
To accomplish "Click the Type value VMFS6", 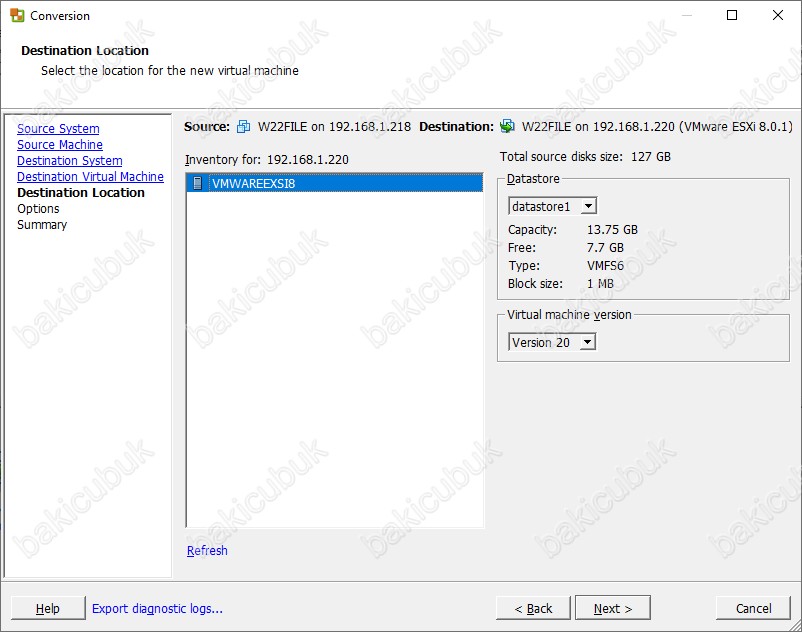I will (605, 265).
